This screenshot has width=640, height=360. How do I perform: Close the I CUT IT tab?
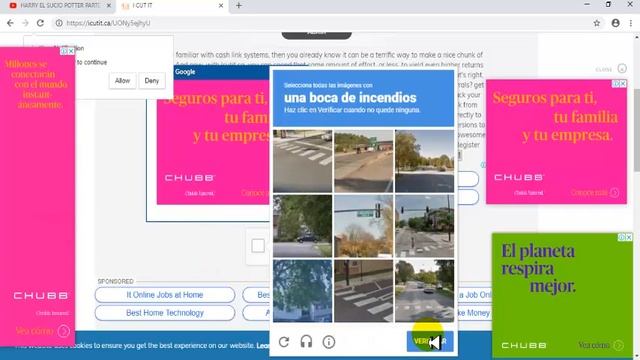(221, 6)
